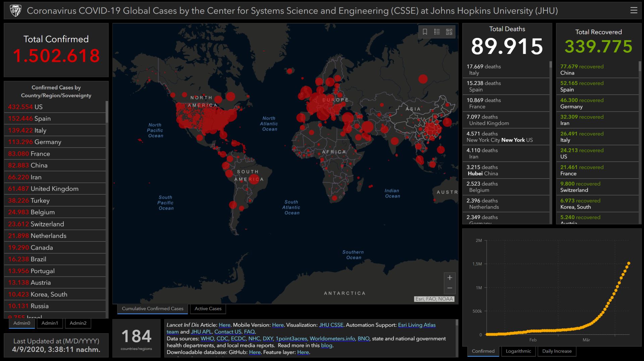Click the Contact US link
644x361 pixels.
tap(228, 332)
